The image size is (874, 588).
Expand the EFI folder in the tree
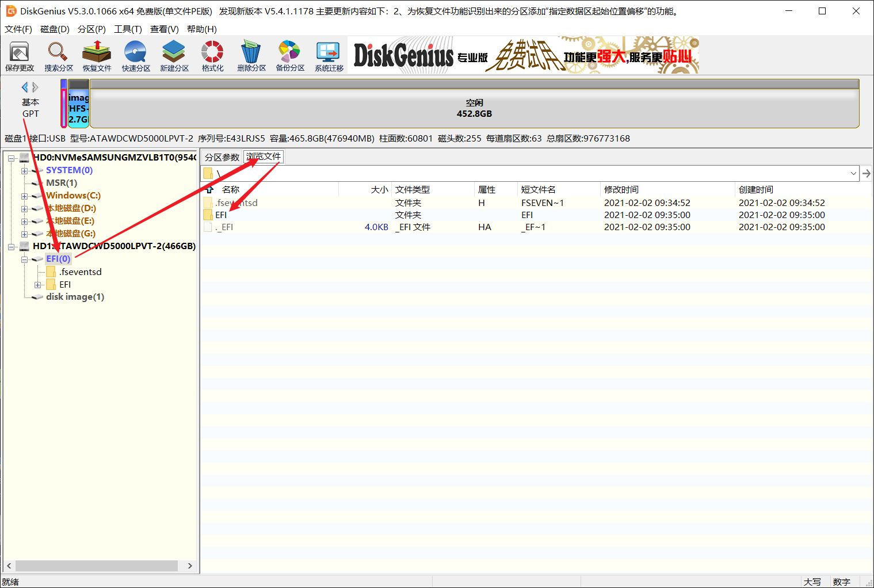tap(37, 285)
